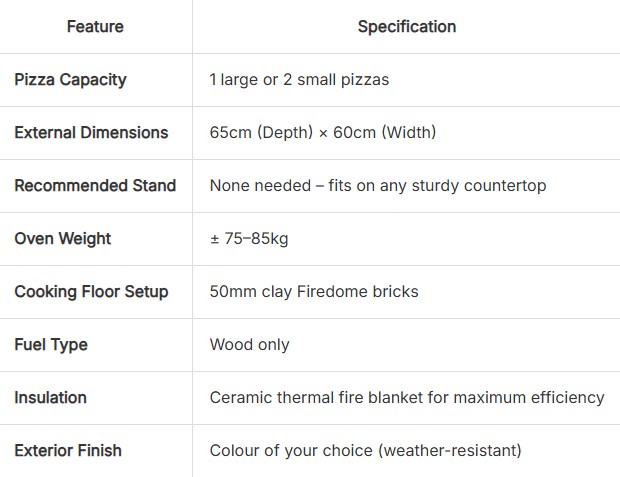Select the Pizza Capacity row label
Image resolution: width=620 pixels, height=477 pixels.
pyautogui.click(x=70, y=80)
